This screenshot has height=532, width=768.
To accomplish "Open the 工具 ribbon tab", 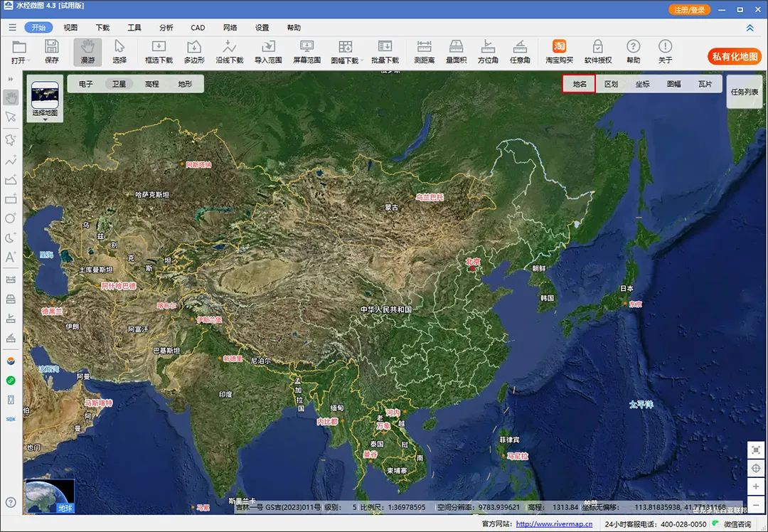I will coord(134,28).
